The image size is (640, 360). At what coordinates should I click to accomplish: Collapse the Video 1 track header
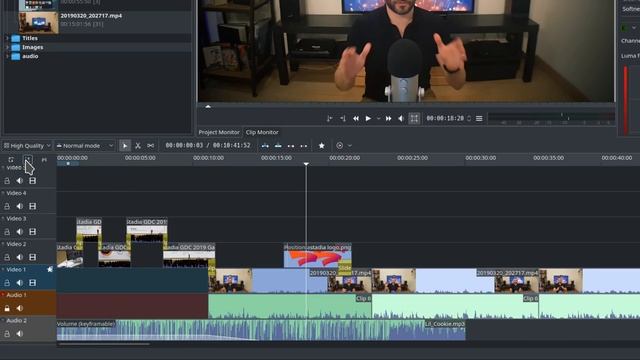coord(3,269)
